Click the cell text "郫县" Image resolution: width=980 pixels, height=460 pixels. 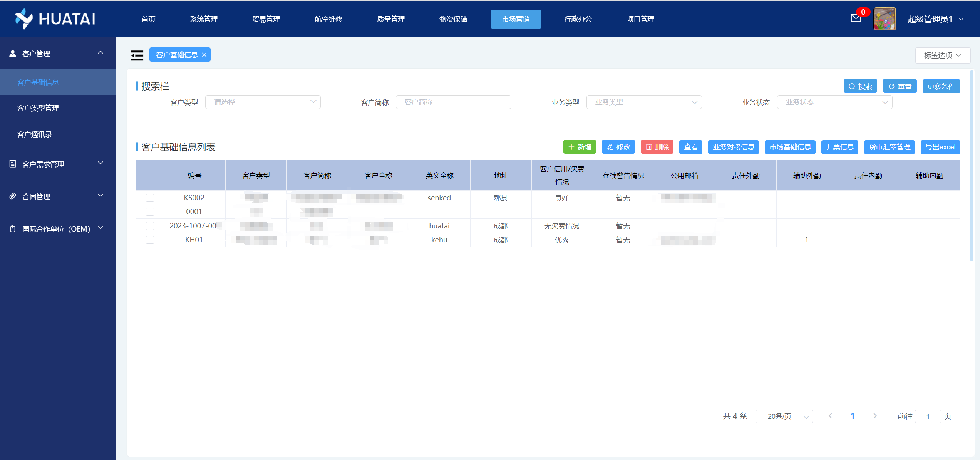pos(501,198)
